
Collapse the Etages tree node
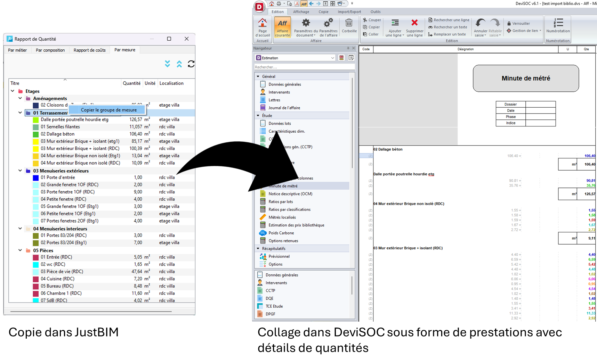tap(13, 91)
